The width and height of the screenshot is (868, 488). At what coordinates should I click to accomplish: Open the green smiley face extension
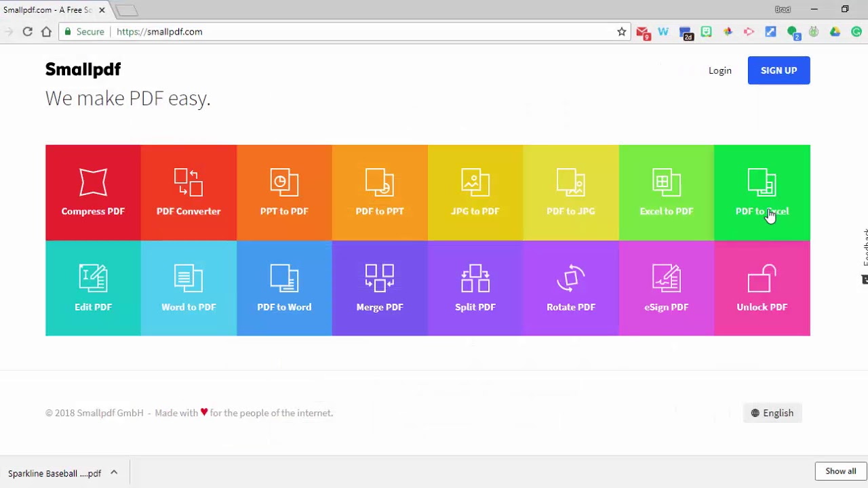click(x=706, y=32)
